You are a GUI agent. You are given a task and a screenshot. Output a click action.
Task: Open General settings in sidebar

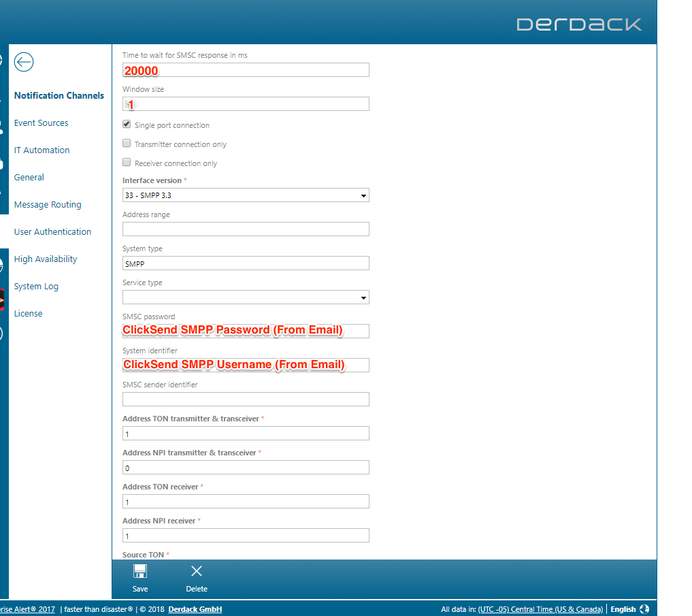click(x=29, y=178)
